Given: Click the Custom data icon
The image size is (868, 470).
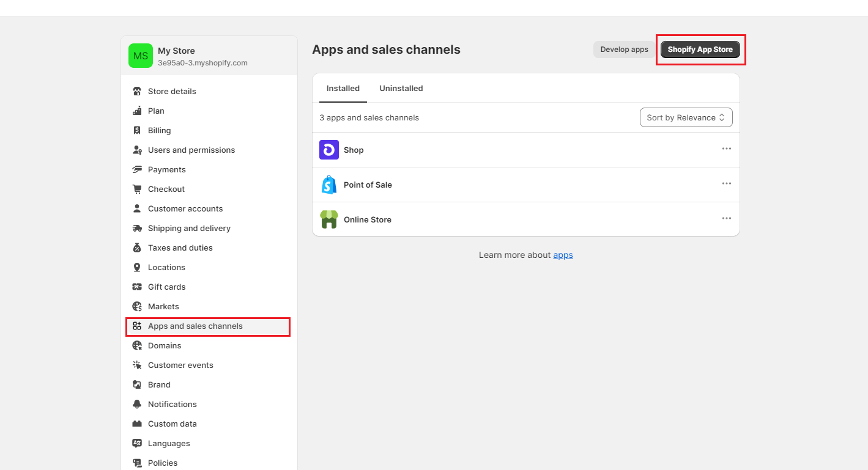Looking at the screenshot, I should (137, 424).
